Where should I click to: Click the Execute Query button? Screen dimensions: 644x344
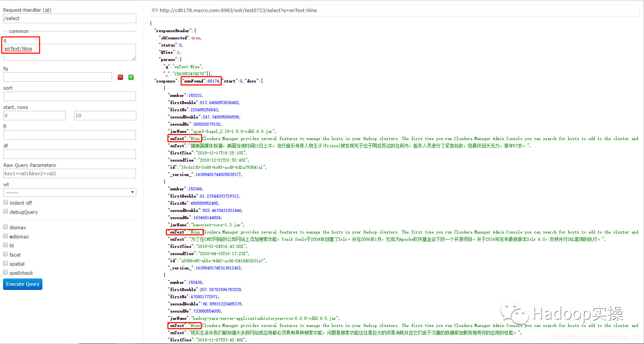pyautogui.click(x=23, y=284)
